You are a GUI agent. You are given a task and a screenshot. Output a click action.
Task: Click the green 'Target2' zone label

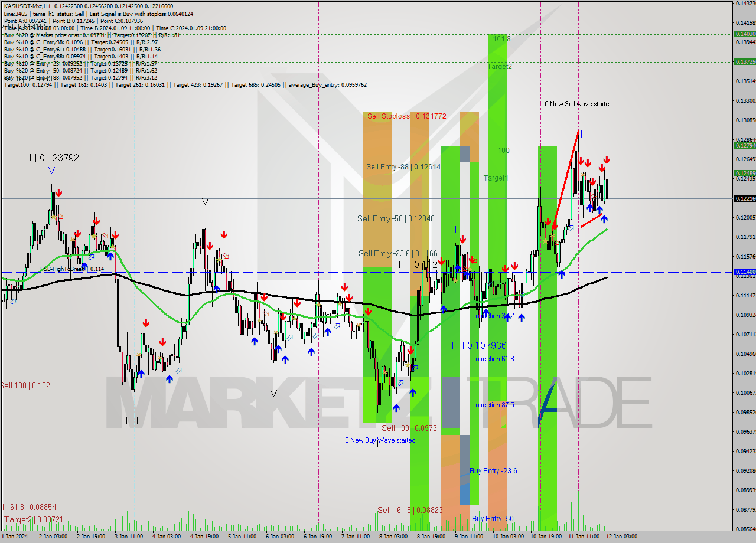(500, 67)
